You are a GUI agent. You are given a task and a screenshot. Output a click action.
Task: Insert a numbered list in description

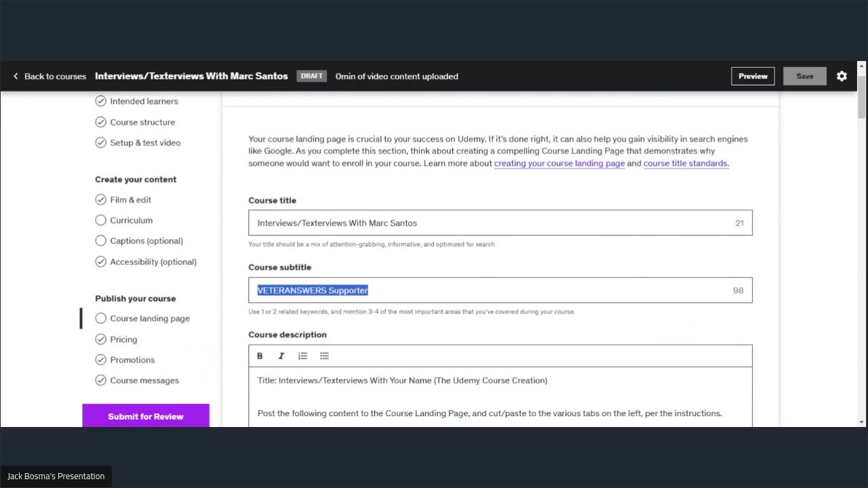303,356
